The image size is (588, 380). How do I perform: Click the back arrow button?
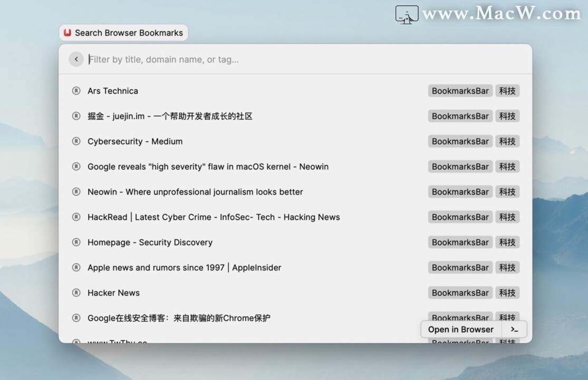tap(76, 59)
